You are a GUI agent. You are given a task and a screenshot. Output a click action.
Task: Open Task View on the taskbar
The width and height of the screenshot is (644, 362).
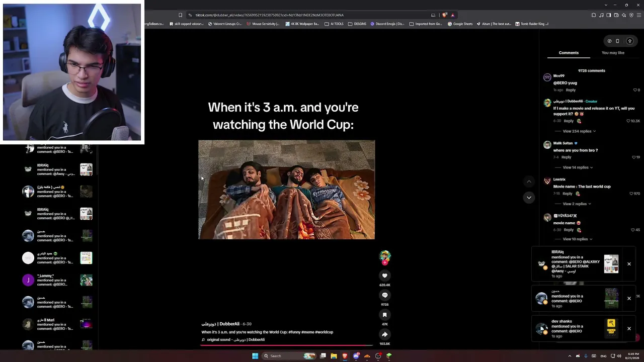[x=323, y=356]
